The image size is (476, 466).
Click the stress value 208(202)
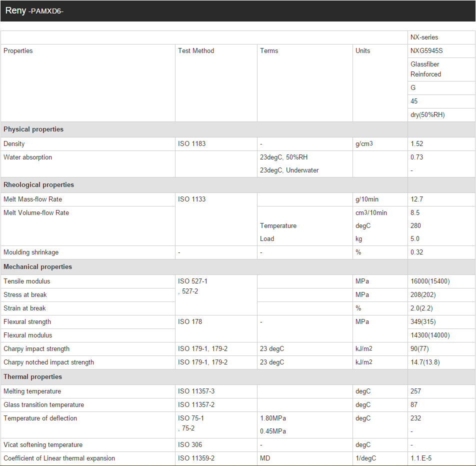click(x=423, y=295)
